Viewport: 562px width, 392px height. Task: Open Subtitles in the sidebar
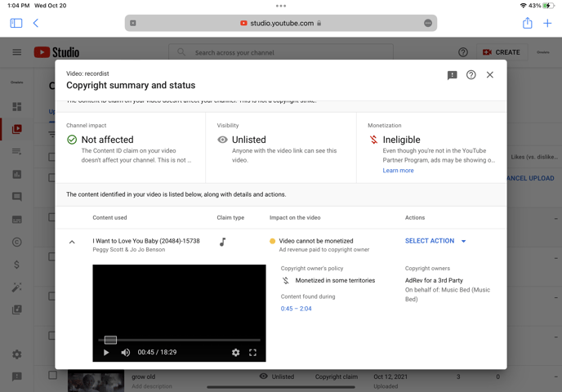(17, 220)
